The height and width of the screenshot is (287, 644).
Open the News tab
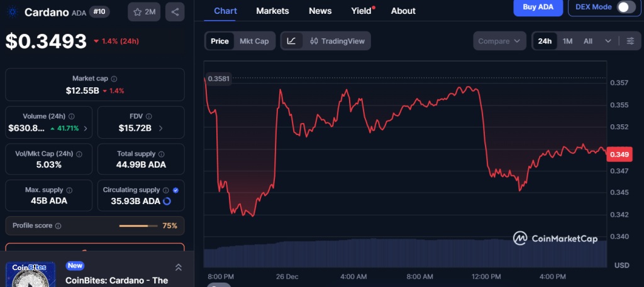click(x=320, y=11)
